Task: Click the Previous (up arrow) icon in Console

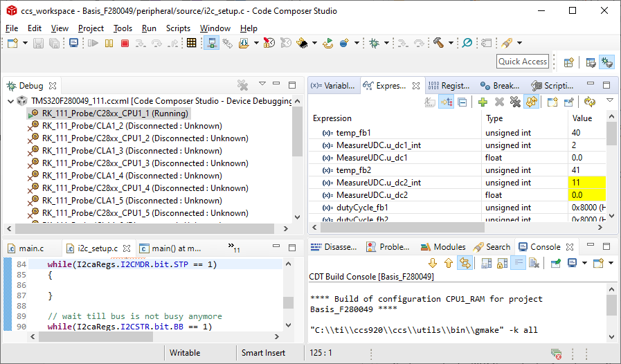Action: point(449,262)
